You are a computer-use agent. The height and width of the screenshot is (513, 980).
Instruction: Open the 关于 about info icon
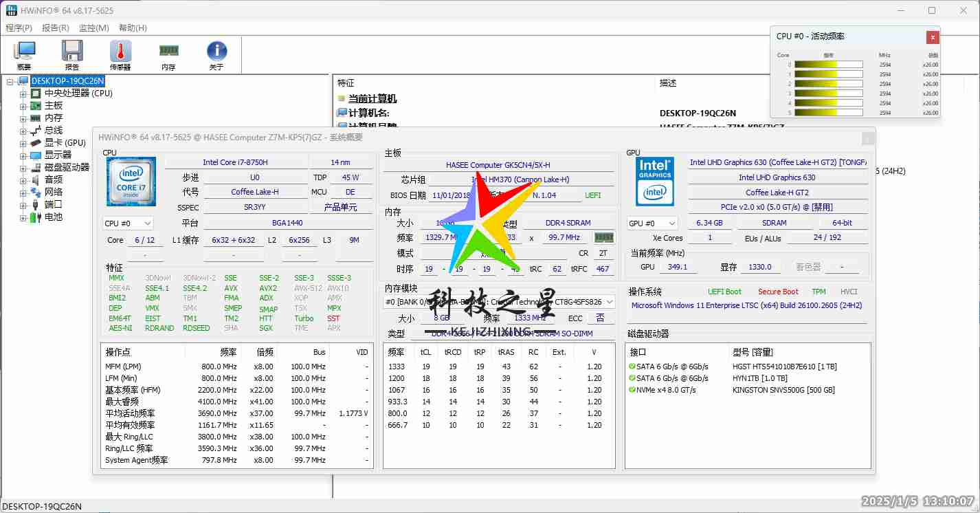point(216,55)
